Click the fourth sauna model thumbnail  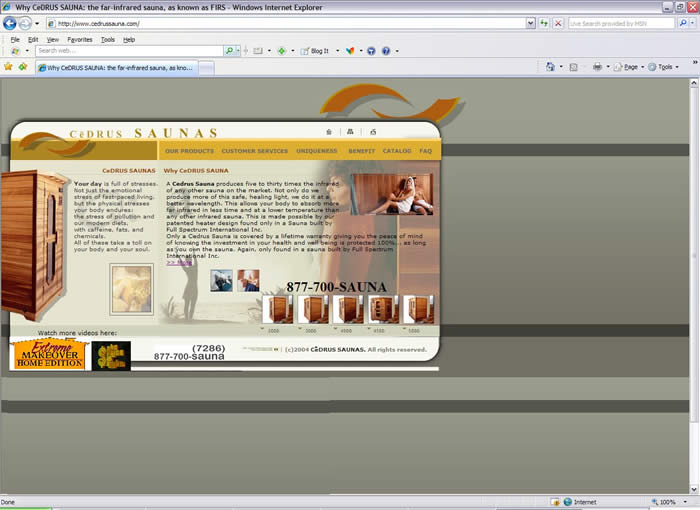(x=383, y=309)
